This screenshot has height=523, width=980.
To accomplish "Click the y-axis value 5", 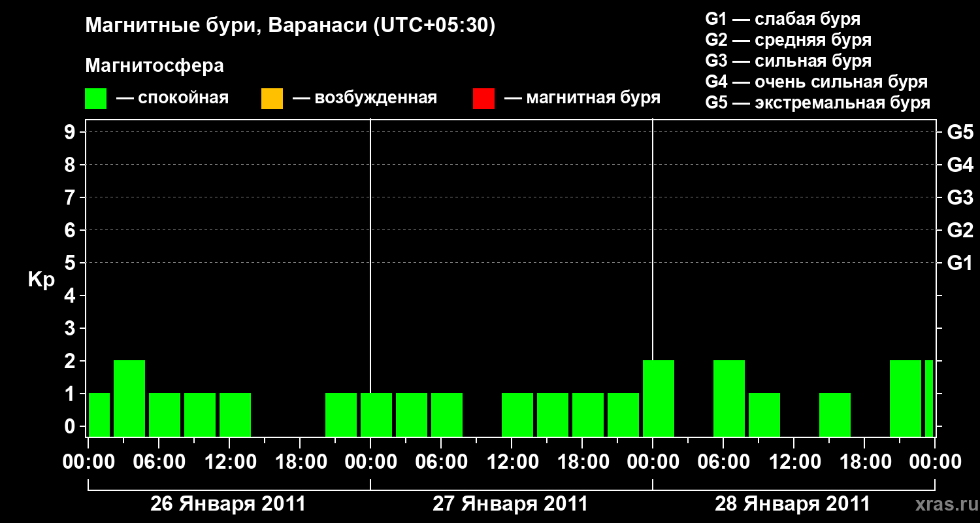I will click(x=71, y=263).
